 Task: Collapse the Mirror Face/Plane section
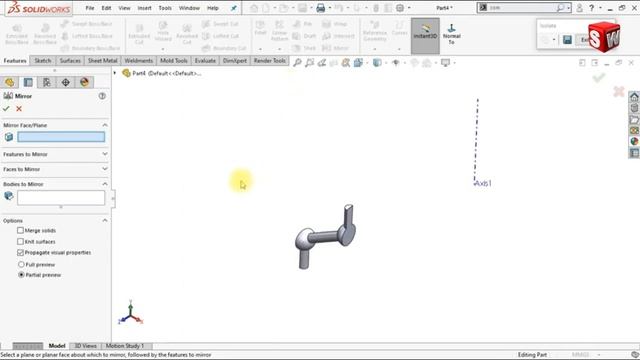(x=105, y=125)
